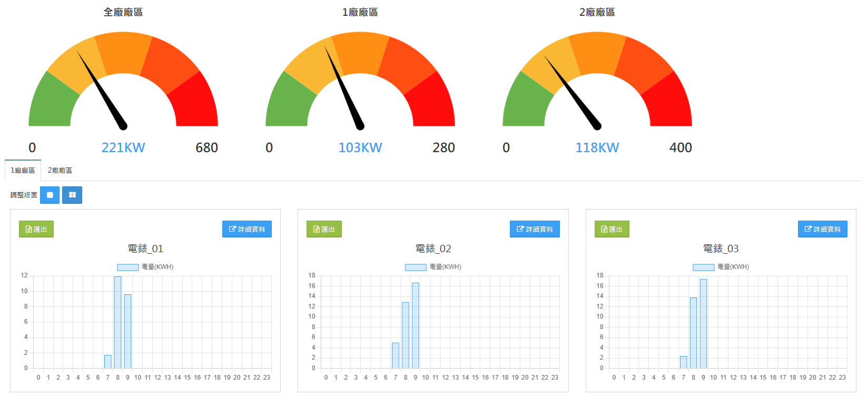Open the 1廠廠區 tab
The width and height of the screenshot is (868, 397).
click(23, 171)
